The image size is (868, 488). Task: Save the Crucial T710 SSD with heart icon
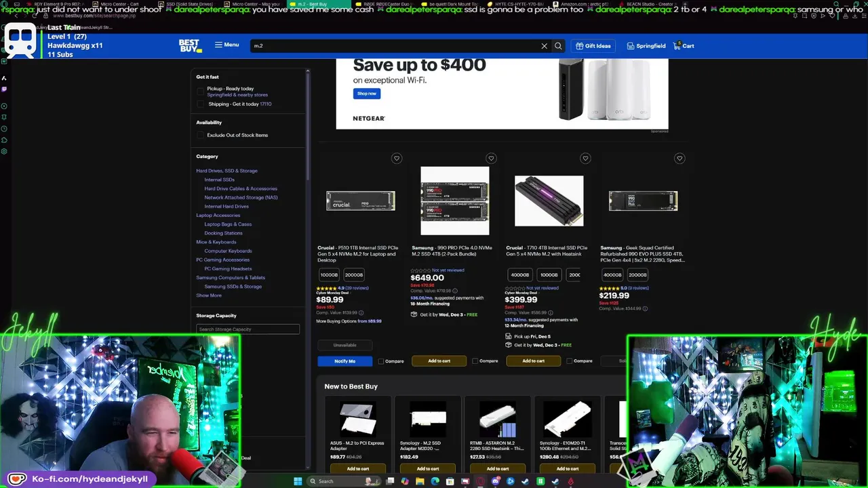click(585, 159)
